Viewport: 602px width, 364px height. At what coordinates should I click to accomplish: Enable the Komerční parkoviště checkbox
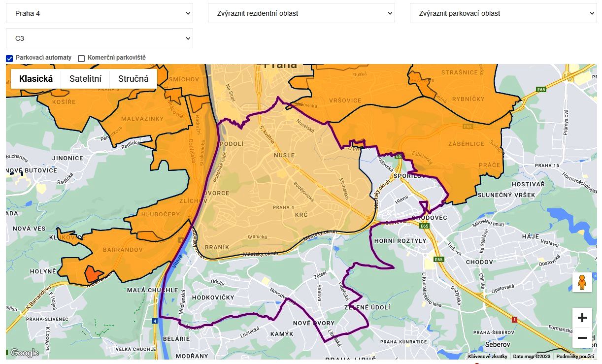(x=81, y=58)
